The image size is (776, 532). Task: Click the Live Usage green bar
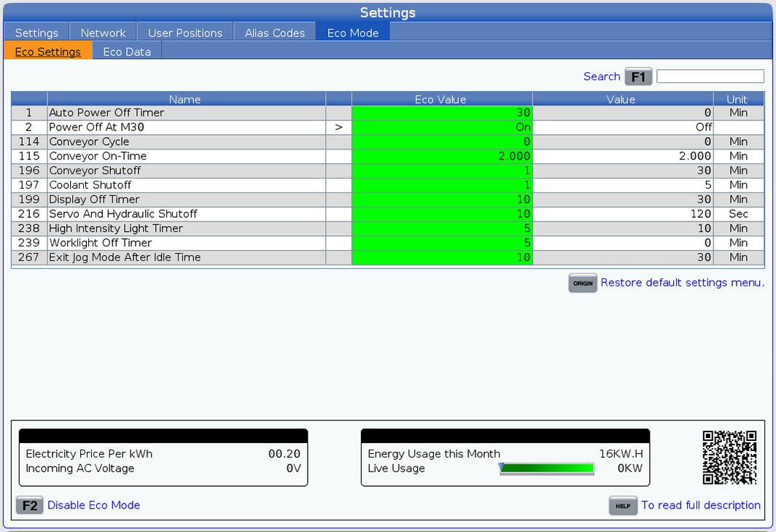(547, 469)
